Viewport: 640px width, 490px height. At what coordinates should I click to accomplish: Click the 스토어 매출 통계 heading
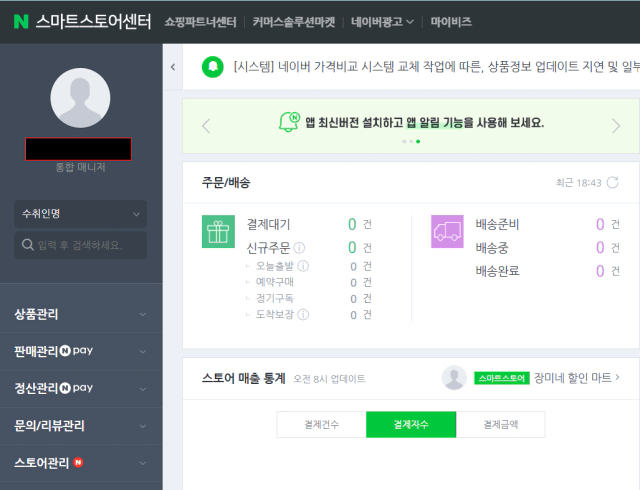coord(244,378)
